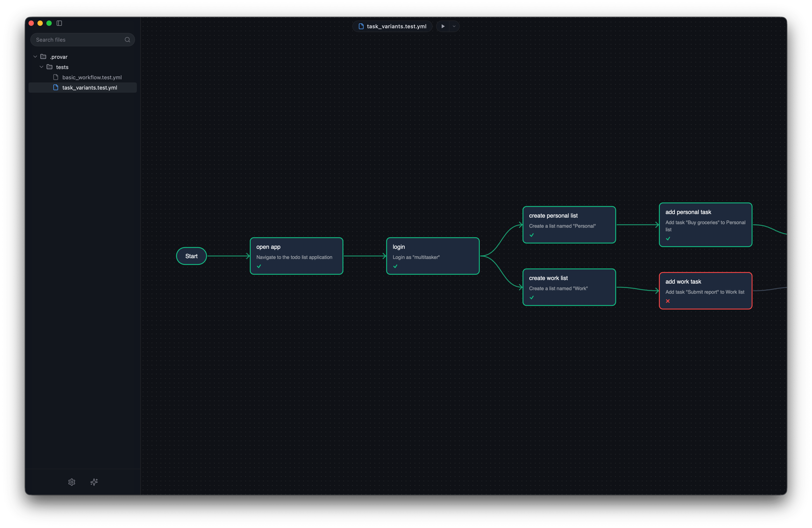Screen dimensions: 812x528
Task: Click checkmark on add personal task node
Action: coord(668,239)
